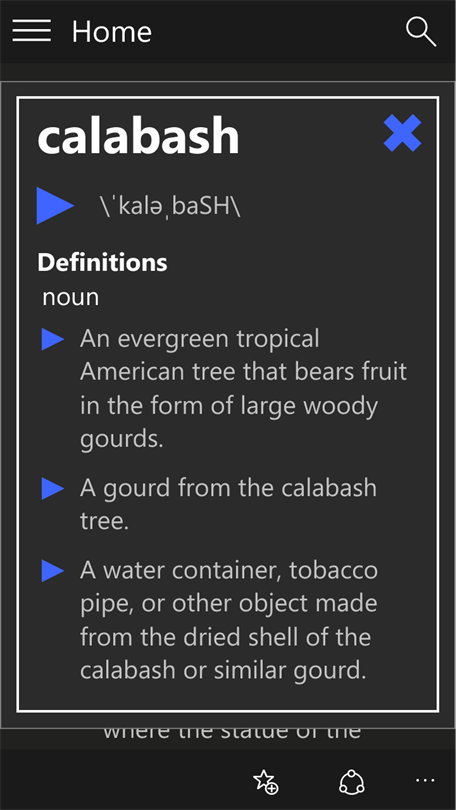The image size is (456, 810).
Task: Click the noun part-of-speech label
Action: 71,297
